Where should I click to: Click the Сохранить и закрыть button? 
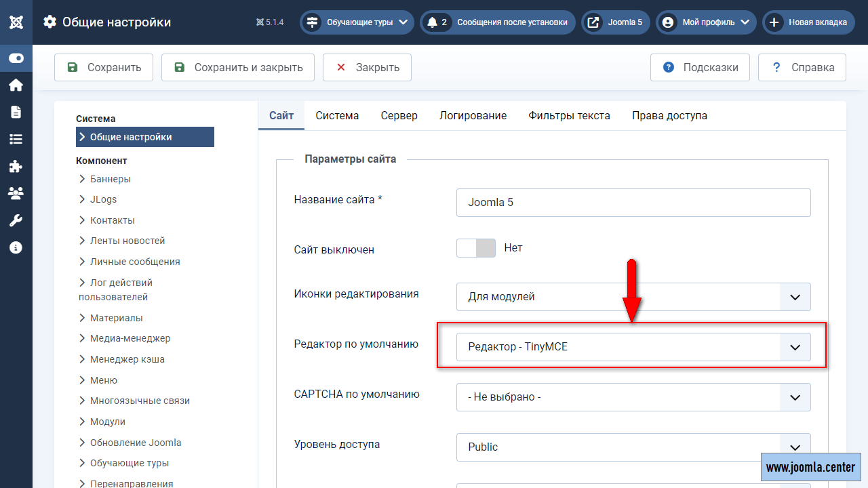point(238,68)
